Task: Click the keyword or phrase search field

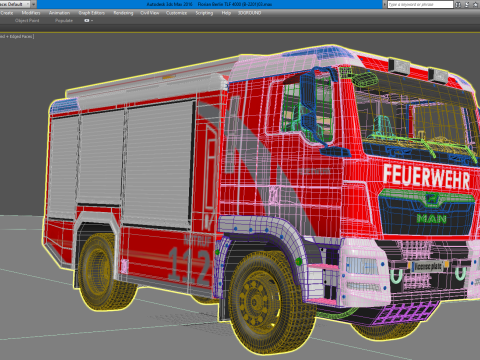Action: 420,4
